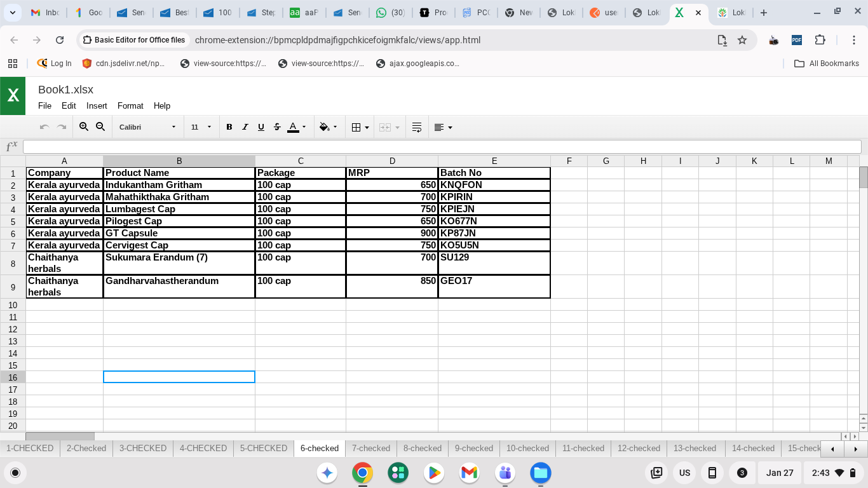This screenshot has height=488, width=868.
Task: Open the horizontal alignment dropdown
Action: coord(443,127)
